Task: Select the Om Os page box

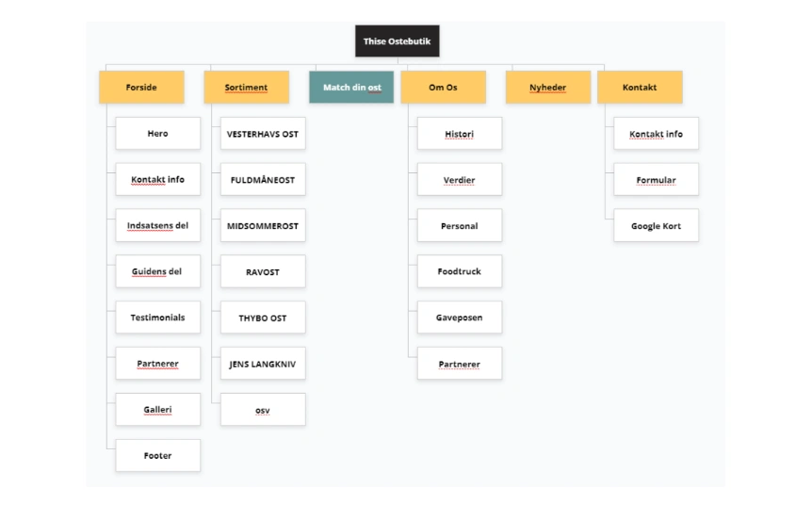Action: point(444,87)
